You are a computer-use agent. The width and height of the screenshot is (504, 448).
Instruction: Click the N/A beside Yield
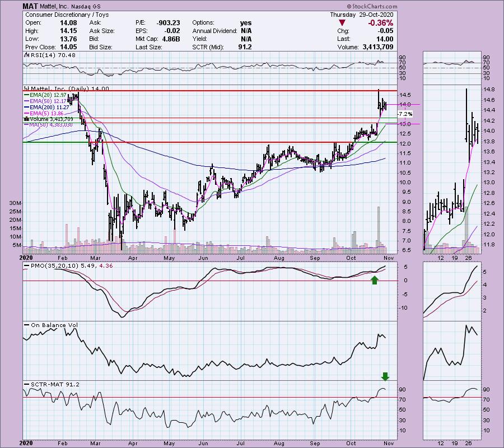coord(246,39)
